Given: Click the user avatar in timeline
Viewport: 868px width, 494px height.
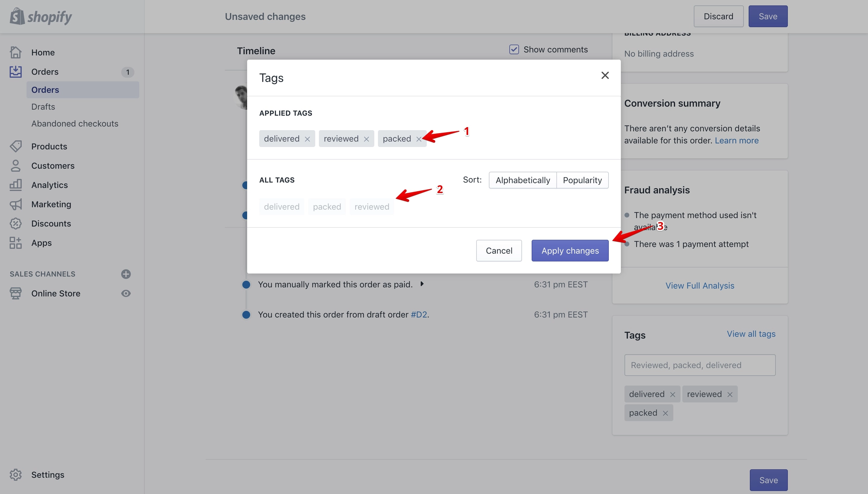Looking at the screenshot, I should click(x=241, y=97).
